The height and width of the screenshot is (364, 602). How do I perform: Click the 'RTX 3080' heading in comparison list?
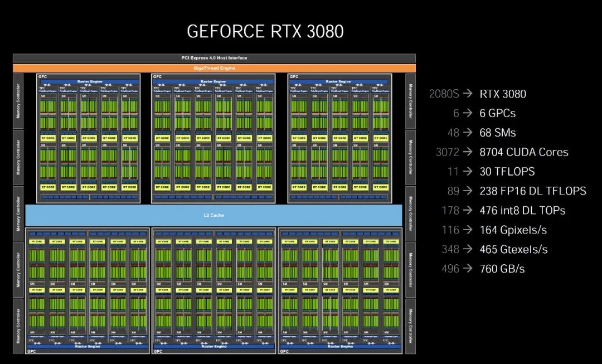click(x=503, y=94)
